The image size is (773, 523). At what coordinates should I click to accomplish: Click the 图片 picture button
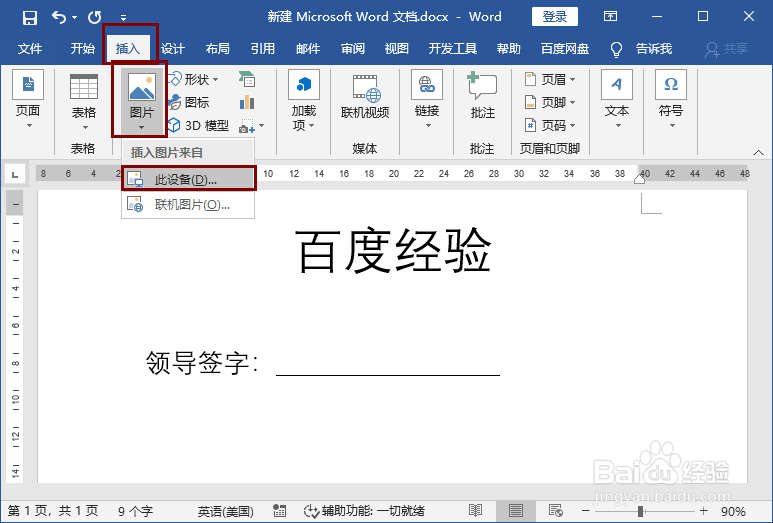coord(141,101)
